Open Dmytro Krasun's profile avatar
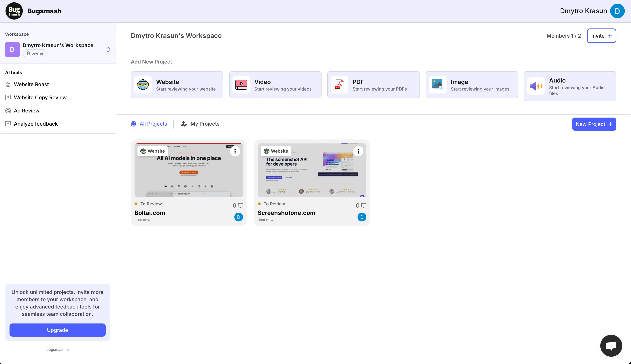631x364 pixels. [617, 11]
